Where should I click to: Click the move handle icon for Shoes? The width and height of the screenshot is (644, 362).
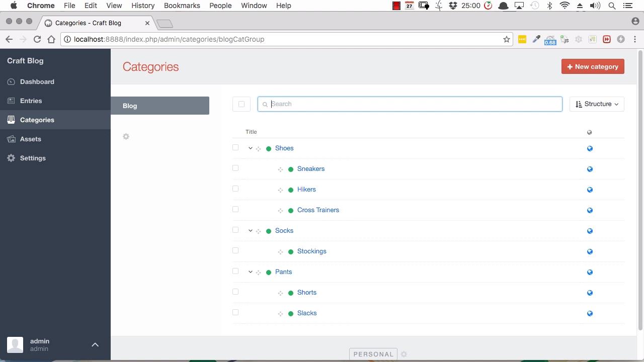coord(259,148)
